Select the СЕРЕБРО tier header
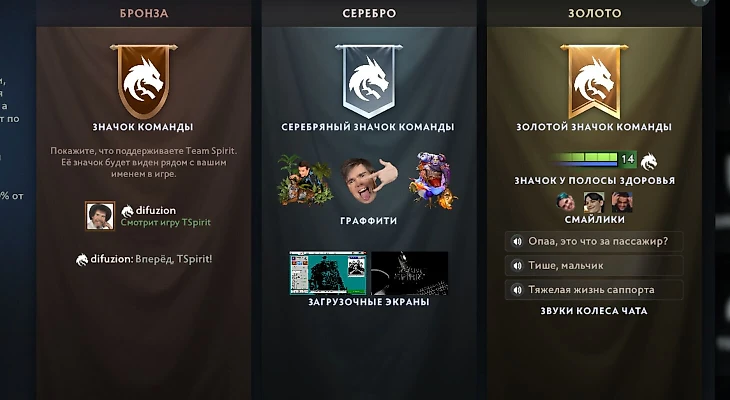Image resolution: width=730 pixels, height=400 pixels. [x=369, y=13]
